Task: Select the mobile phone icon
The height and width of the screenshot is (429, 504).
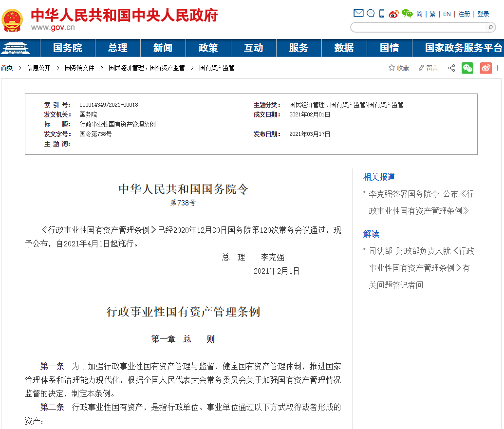Action: (381, 13)
